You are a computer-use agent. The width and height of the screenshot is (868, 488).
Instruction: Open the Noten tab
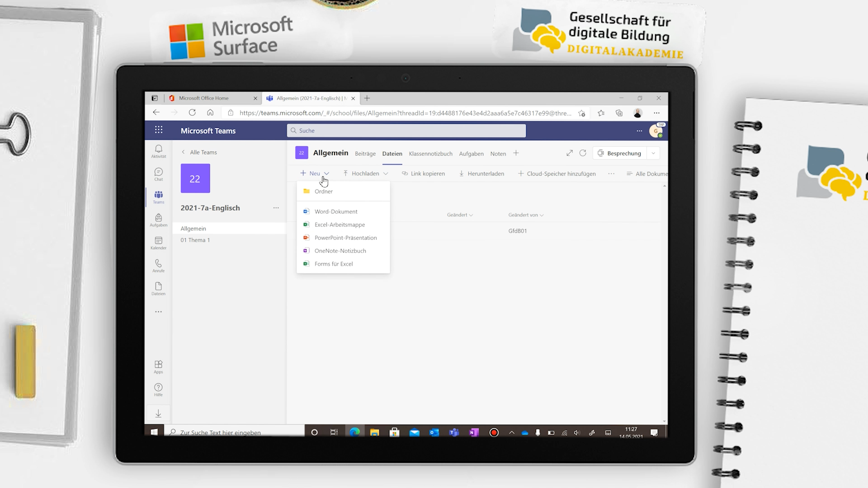click(x=498, y=154)
